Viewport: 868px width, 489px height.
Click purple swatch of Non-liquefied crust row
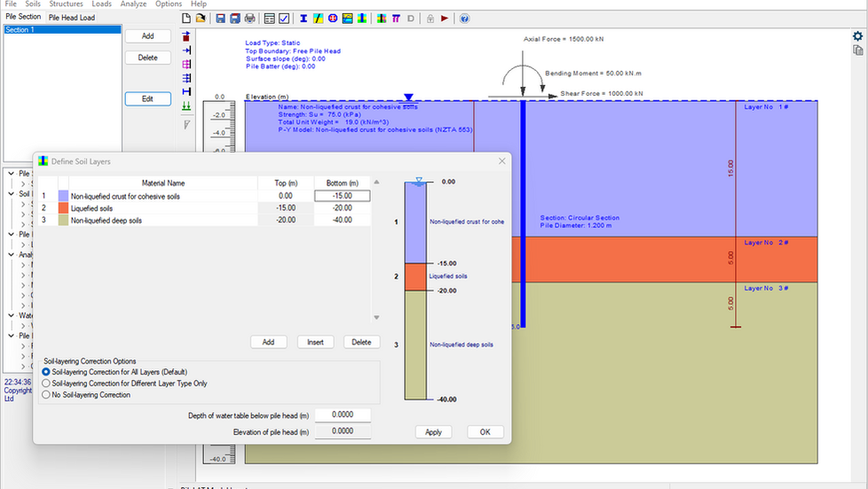63,196
